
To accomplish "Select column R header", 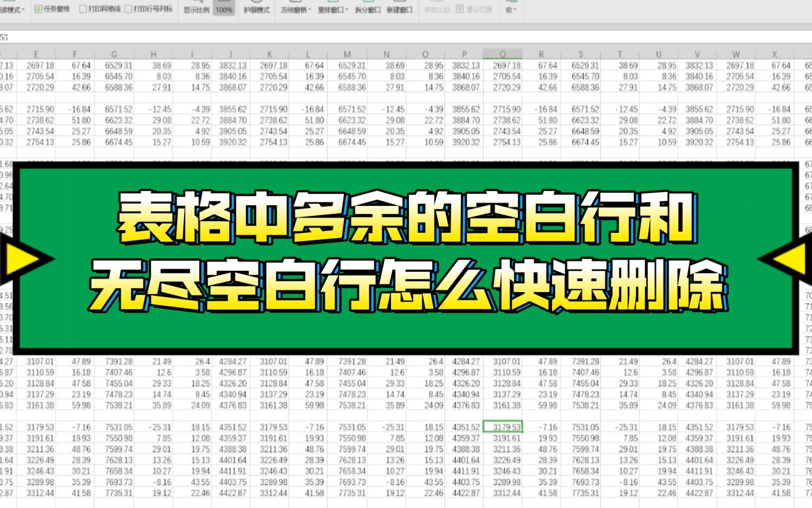I will pos(541,54).
